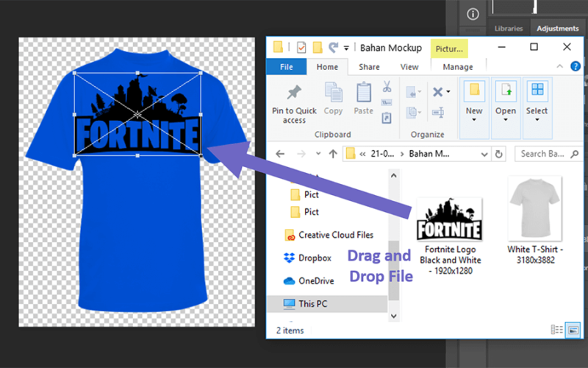This screenshot has width=588, height=368.
Task: Click the search magnifier icon
Action: 574,154
